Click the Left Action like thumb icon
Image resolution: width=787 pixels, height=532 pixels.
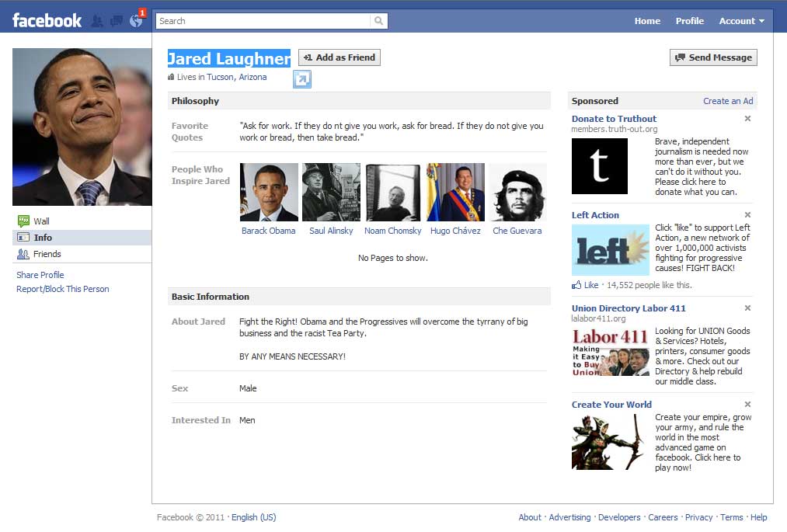[x=576, y=285]
